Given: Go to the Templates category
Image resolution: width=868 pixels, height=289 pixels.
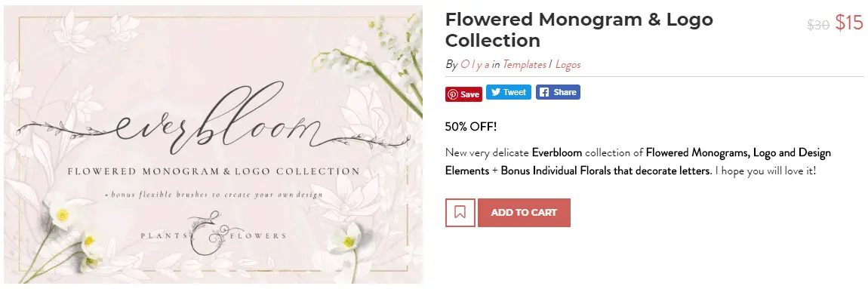Looking at the screenshot, I should point(525,64).
